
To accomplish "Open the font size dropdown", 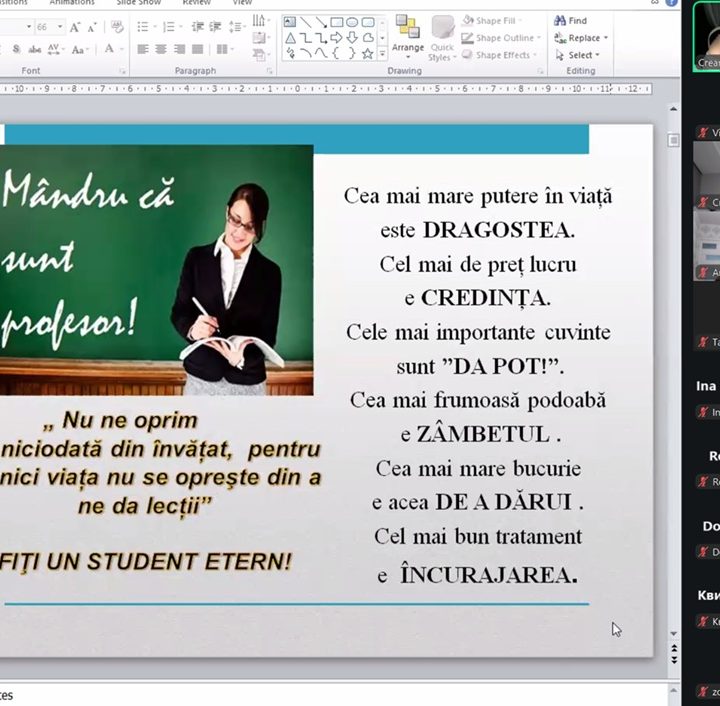I will coord(60,27).
